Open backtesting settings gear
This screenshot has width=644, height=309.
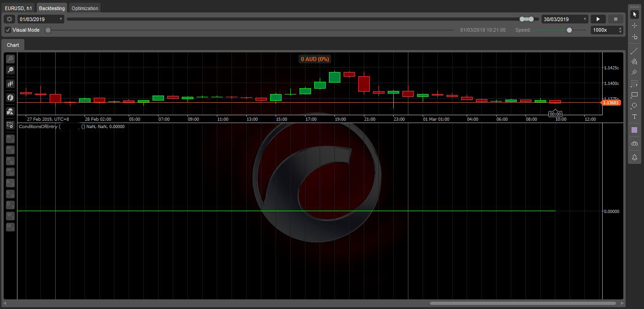9,19
